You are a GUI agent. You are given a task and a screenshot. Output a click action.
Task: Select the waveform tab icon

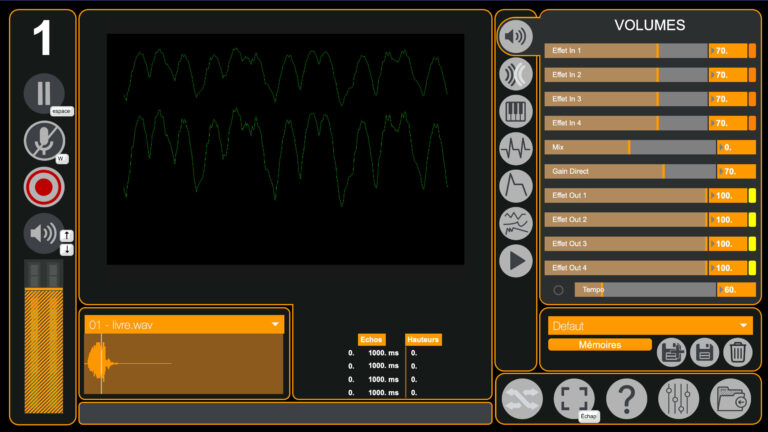coord(516,149)
